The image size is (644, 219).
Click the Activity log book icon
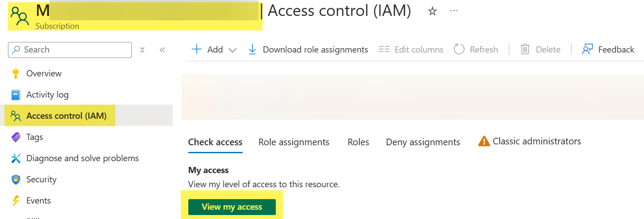[x=16, y=95]
